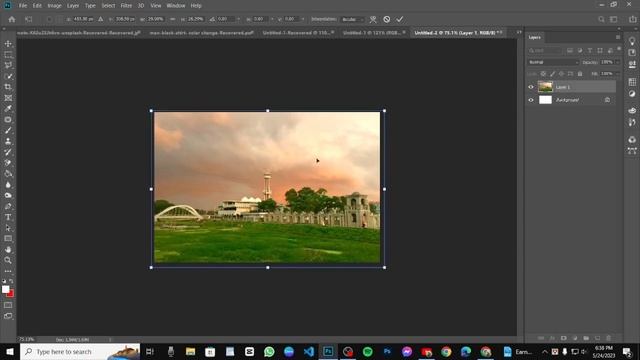Select the Frame tool

[x=8, y=98]
